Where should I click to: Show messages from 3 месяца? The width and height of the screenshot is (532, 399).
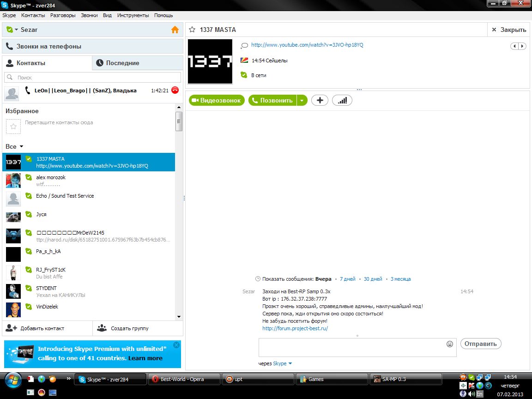(400, 279)
